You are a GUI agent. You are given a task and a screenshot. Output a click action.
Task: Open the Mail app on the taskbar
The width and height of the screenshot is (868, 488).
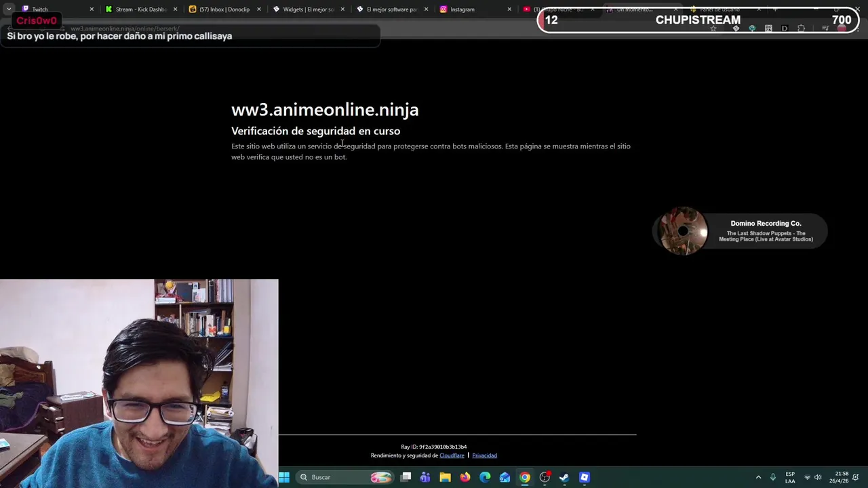click(505, 477)
